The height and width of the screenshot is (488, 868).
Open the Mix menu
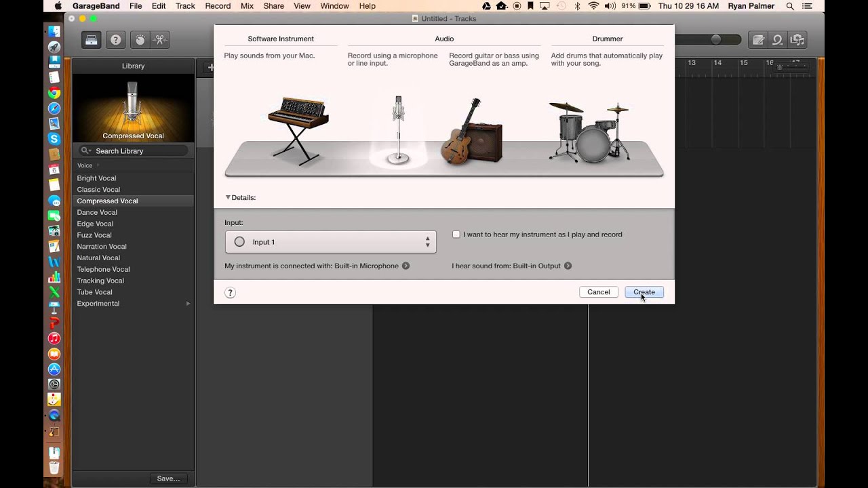click(x=247, y=6)
